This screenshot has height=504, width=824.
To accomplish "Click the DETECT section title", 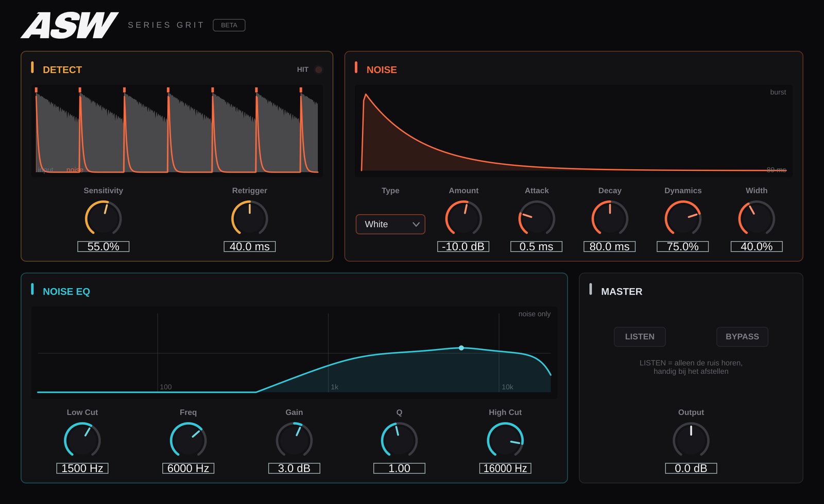I will click(62, 70).
